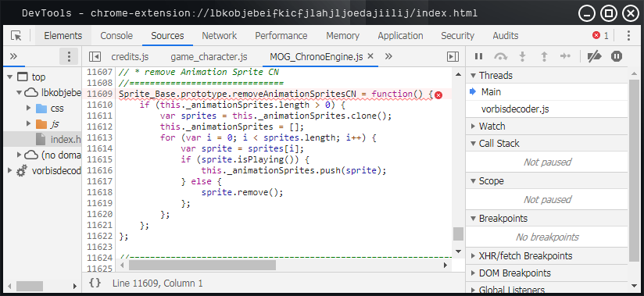Click the Line 11609, Column 1 status

(157, 283)
